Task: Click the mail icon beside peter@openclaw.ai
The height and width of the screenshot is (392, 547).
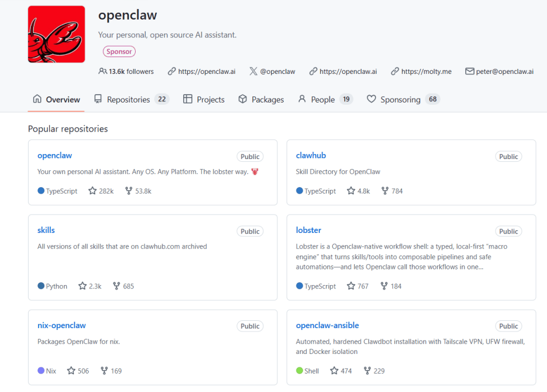Action: click(470, 72)
